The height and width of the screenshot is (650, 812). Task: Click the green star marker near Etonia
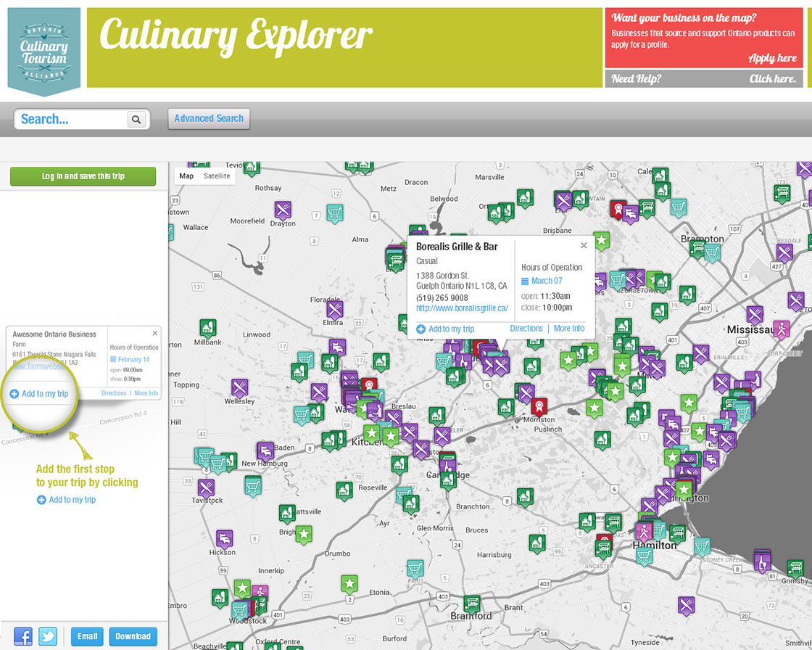(349, 584)
